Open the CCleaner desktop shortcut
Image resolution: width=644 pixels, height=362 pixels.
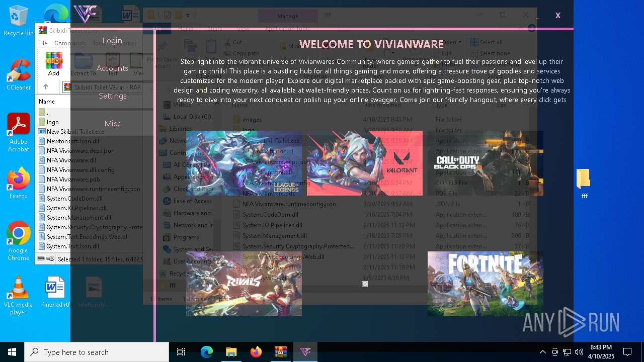18,75
